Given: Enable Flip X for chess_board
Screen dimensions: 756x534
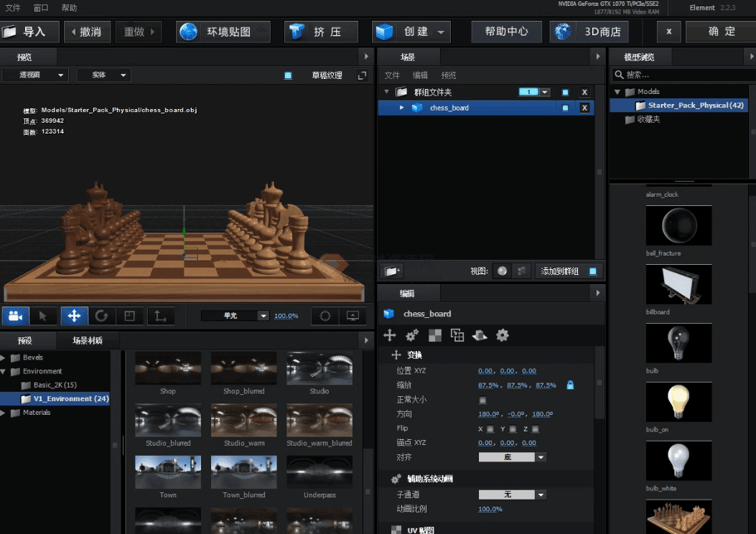Looking at the screenshot, I should [x=489, y=428].
